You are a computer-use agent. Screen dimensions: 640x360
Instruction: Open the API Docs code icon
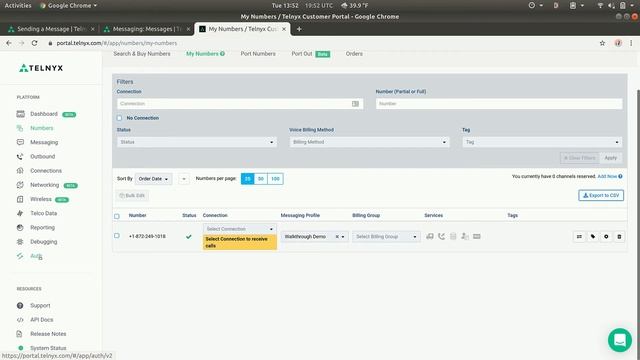20,320
